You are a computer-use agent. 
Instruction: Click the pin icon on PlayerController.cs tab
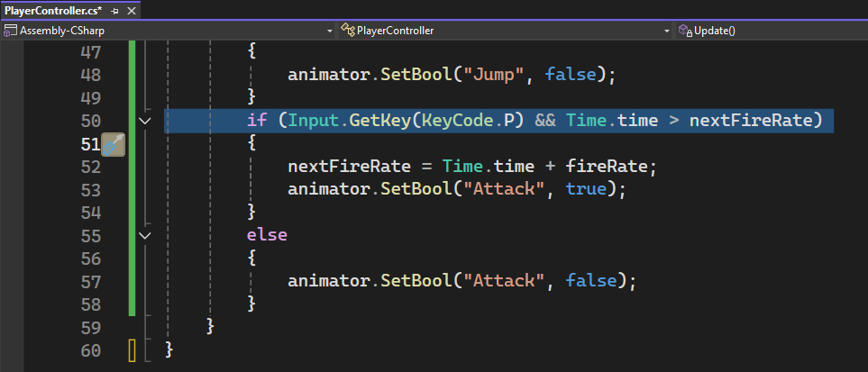pos(114,9)
